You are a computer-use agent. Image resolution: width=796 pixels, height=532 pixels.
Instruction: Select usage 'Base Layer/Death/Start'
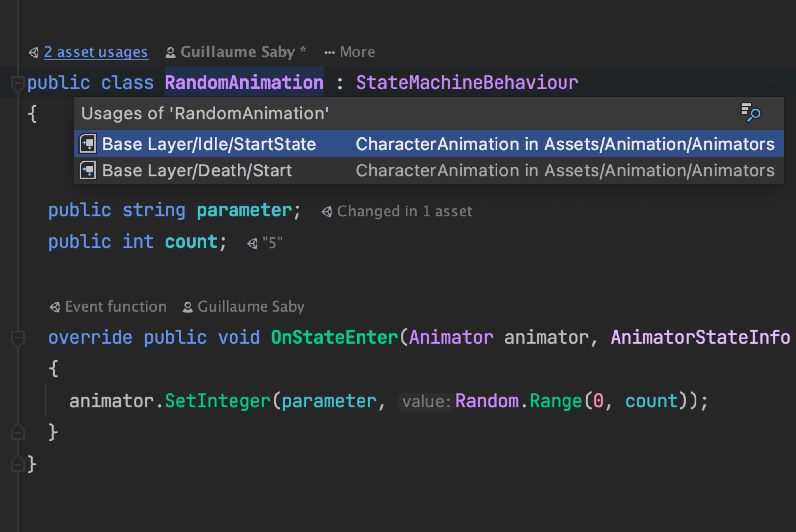pos(429,170)
